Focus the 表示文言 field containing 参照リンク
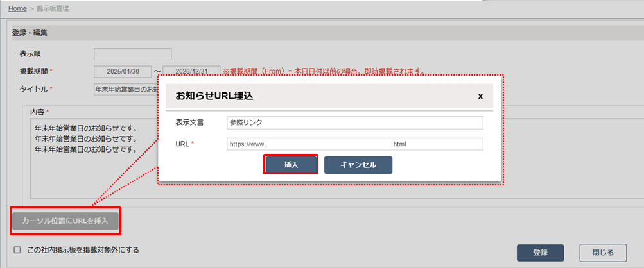The width and height of the screenshot is (644, 268). coord(354,122)
